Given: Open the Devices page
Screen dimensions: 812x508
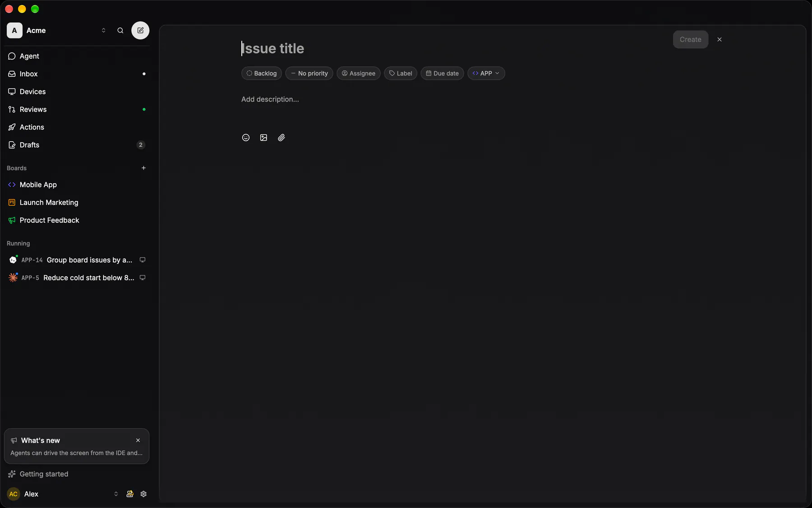Looking at the screenshot, I should point(77,92).
